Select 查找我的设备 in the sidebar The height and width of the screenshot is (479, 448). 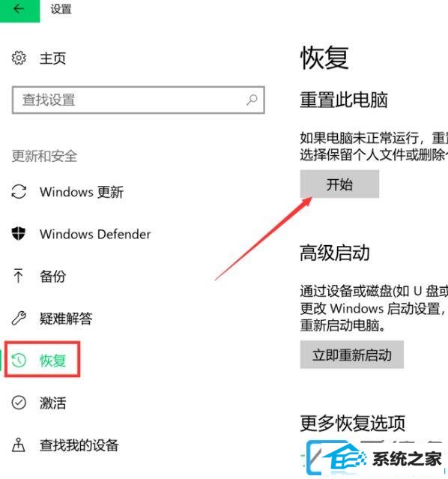79,445
